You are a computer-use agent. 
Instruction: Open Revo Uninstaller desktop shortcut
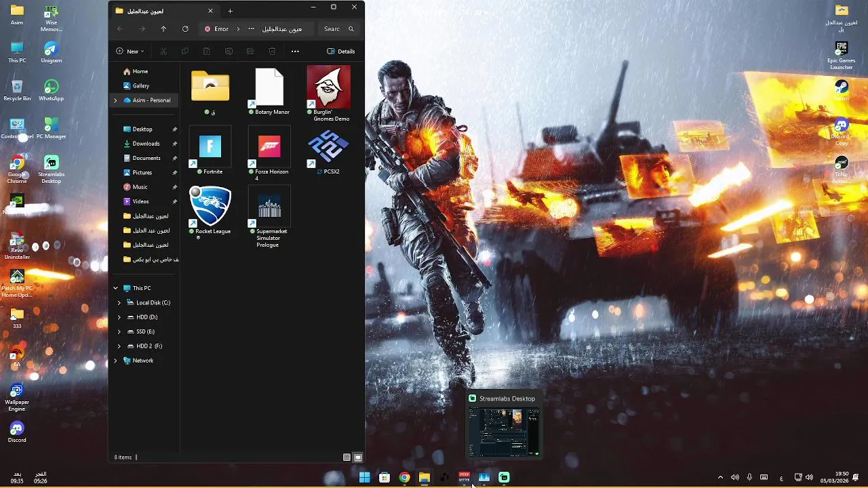point(17,247)
